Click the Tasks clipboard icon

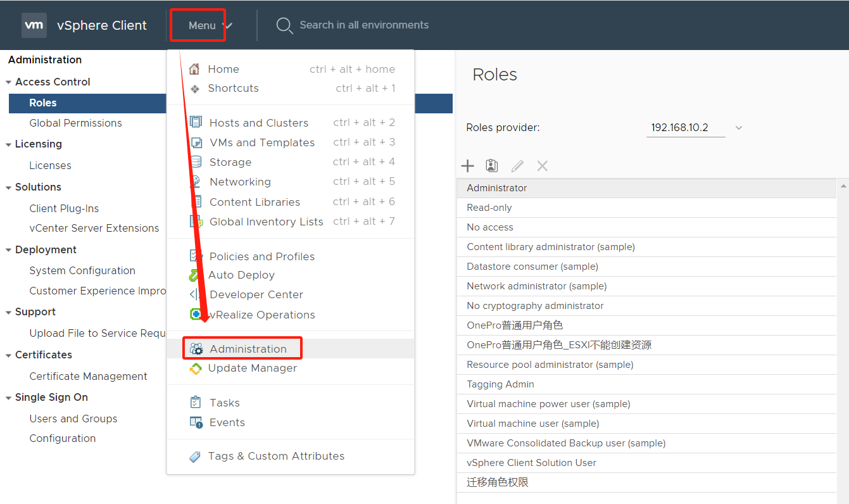pos(196,402)
